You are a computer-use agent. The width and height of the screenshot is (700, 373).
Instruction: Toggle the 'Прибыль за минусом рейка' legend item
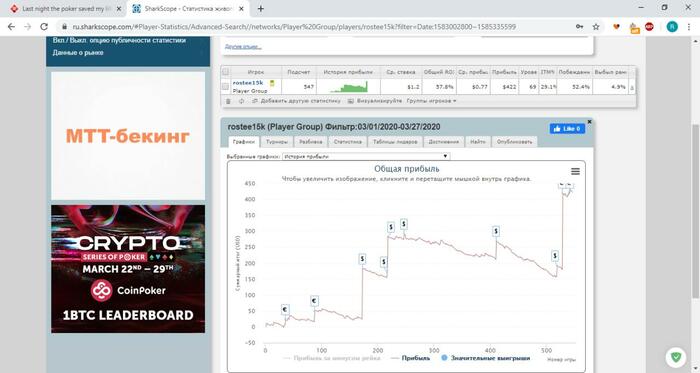[332, 358]
